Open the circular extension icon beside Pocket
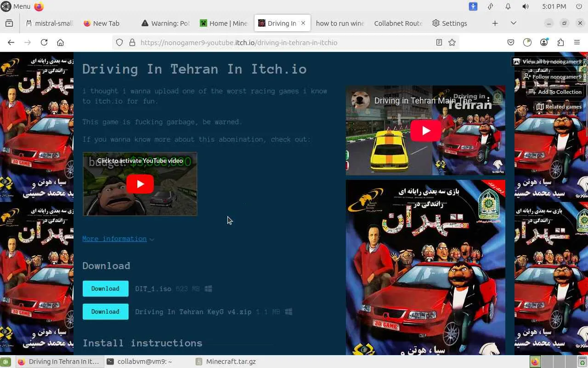Image resolution: width=588 pixels, height=368 pixels. 527,42
